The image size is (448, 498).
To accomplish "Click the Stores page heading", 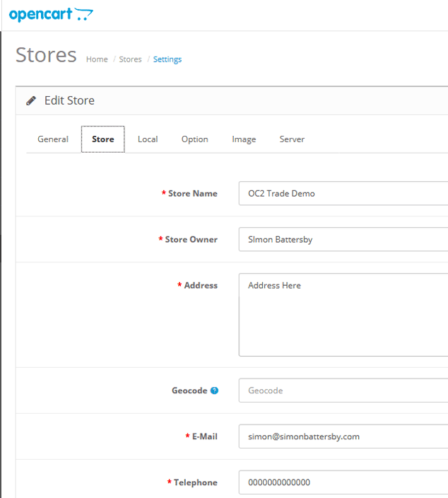I will [47, 55].
